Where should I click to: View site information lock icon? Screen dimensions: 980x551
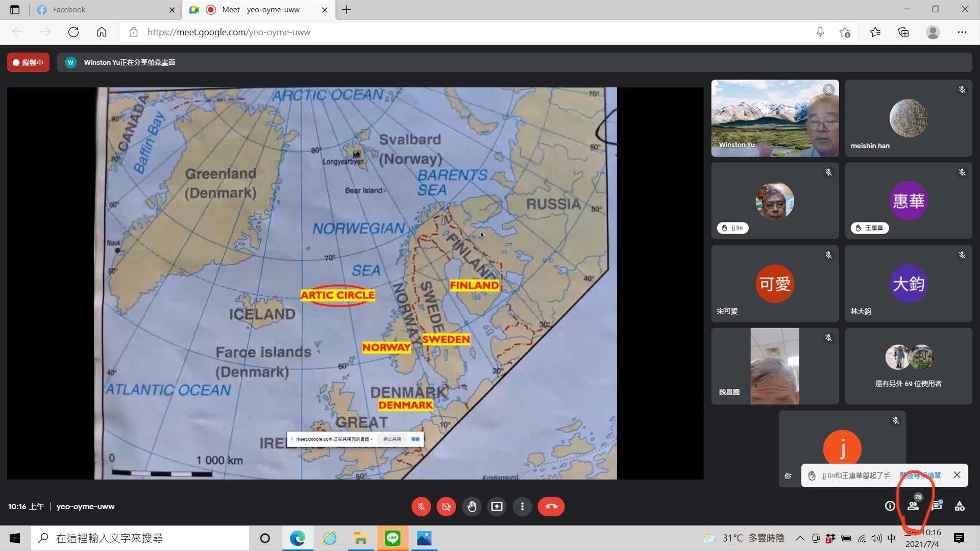coord(133,32)
